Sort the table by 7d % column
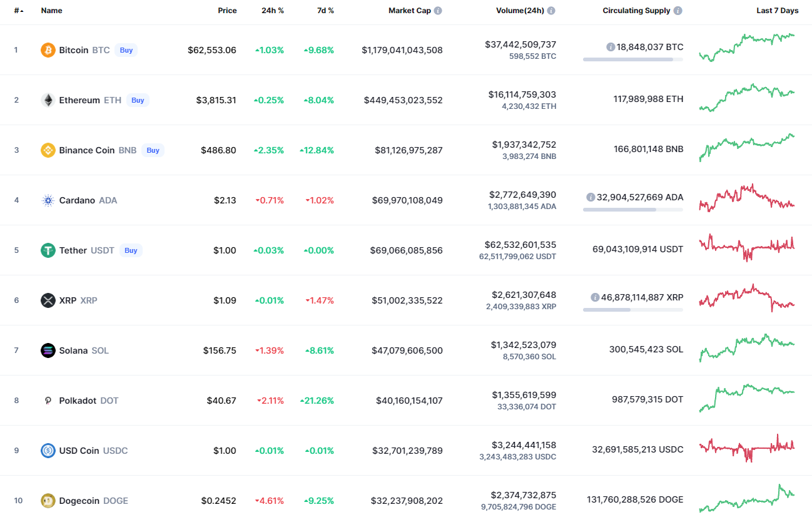 (x=324, y=11)
